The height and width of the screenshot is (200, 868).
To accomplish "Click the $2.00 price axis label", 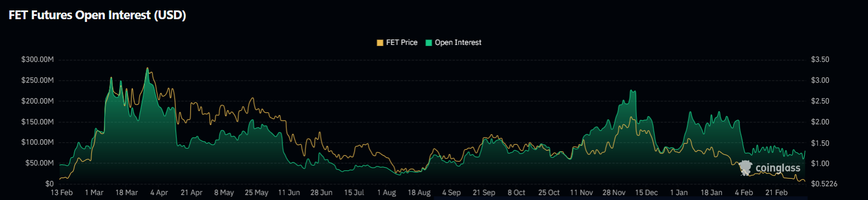I will (820, 122).
